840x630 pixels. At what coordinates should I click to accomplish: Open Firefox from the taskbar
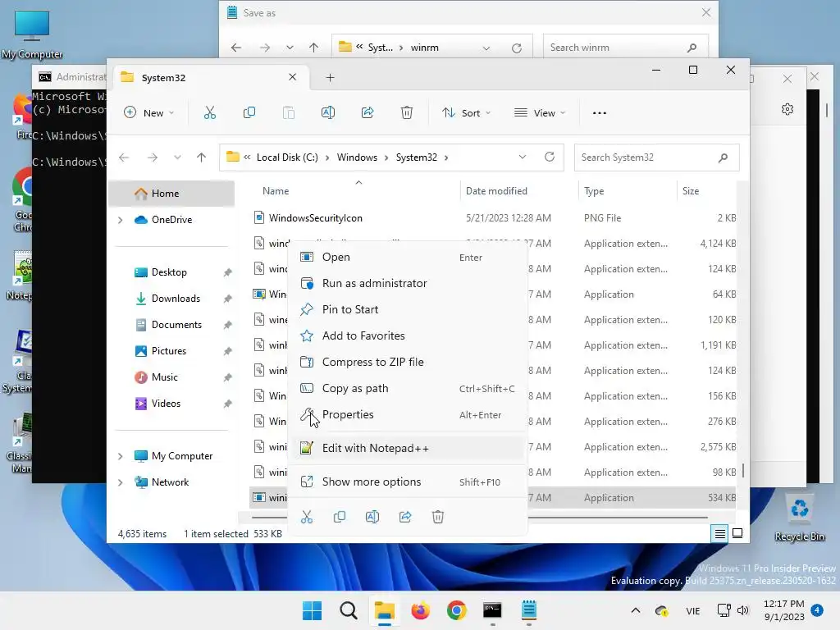click(421, 610)
